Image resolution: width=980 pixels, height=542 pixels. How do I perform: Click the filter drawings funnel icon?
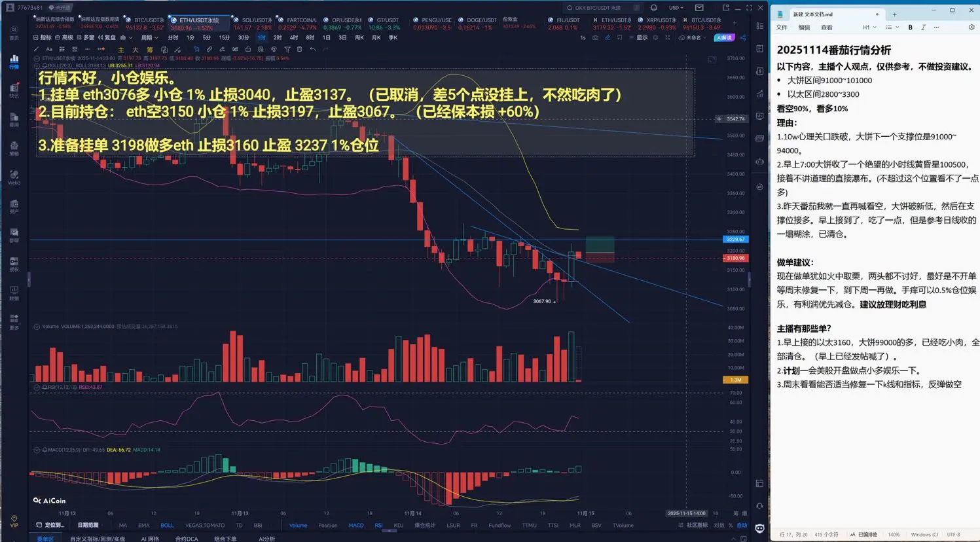[287, 49]
